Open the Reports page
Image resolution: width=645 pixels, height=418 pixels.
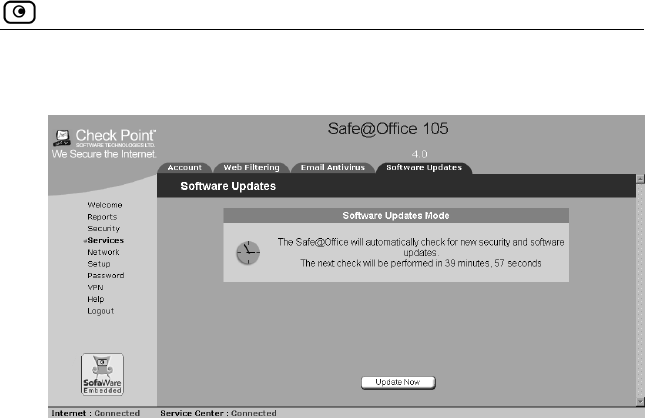[102, 217]
